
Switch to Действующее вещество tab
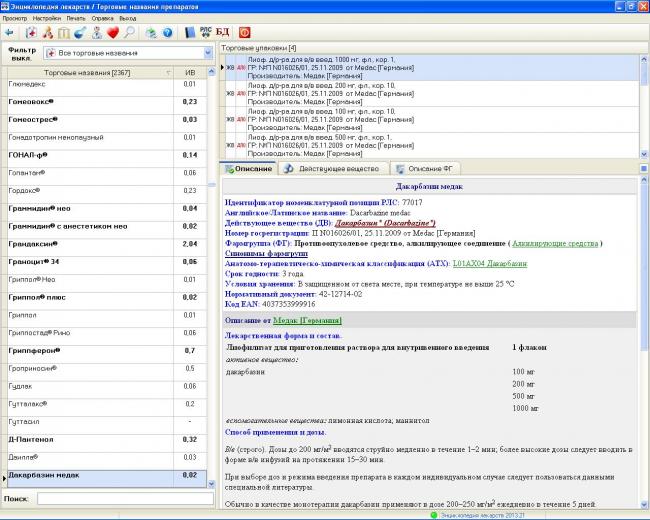pos(333,169)
